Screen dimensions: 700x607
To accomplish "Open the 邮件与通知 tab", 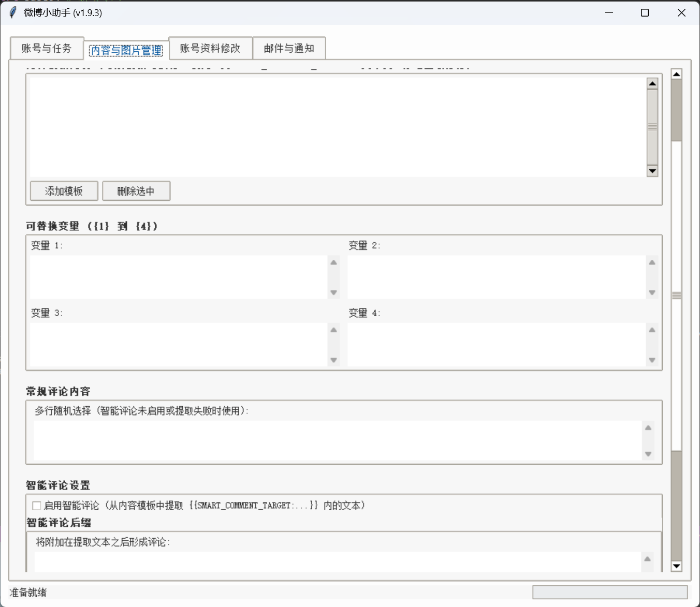I will tap(289, 49).
